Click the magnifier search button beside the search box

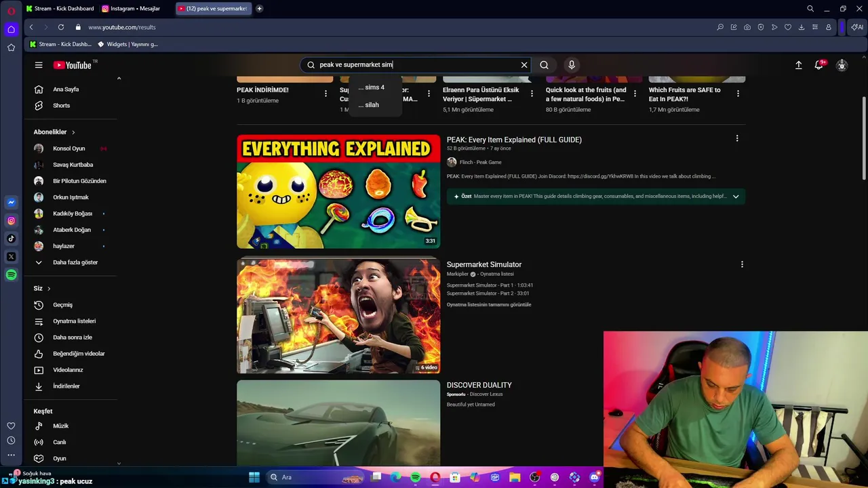[x=544, y=65]
